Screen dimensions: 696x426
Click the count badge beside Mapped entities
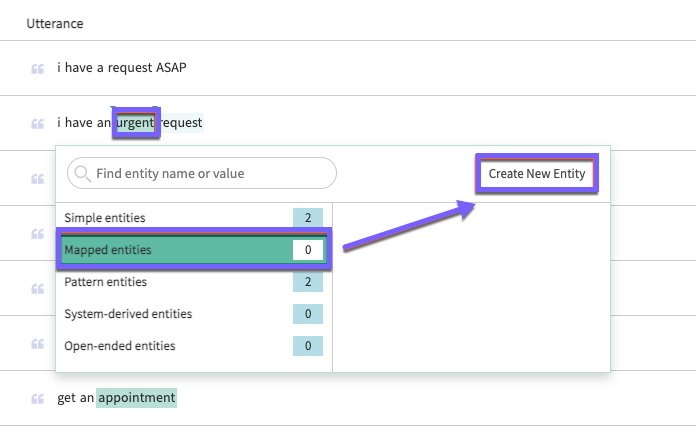(308, 250)
